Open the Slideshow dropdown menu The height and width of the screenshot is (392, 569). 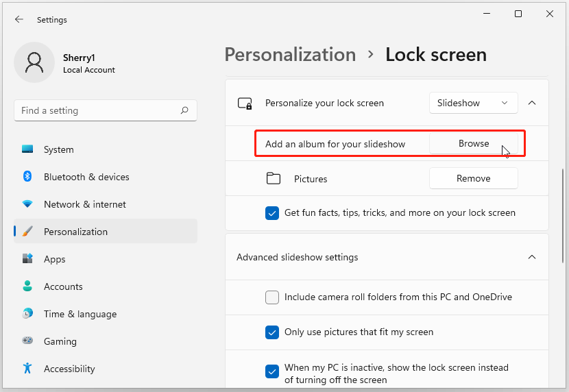tap(473, 103)
